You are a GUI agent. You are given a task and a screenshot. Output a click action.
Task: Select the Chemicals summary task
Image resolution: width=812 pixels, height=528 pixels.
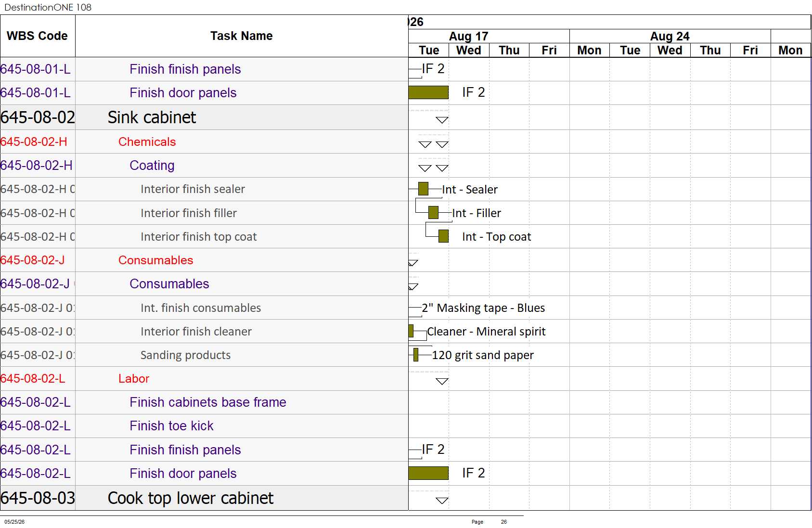(147, 142)
